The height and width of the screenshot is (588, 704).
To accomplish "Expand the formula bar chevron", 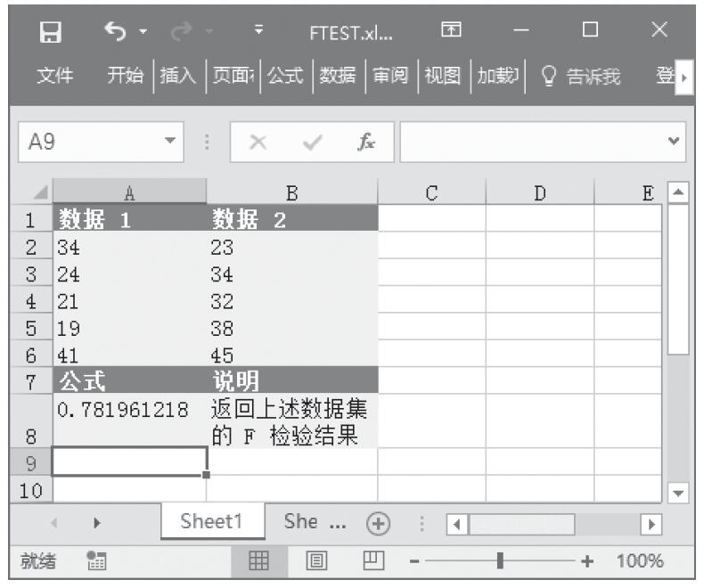I will click(x=674, y=143).
